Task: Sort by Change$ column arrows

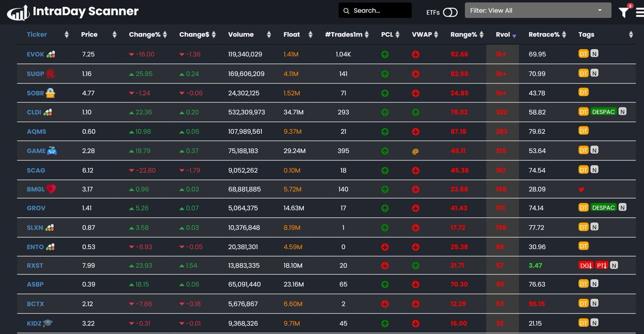Action: 215,35
